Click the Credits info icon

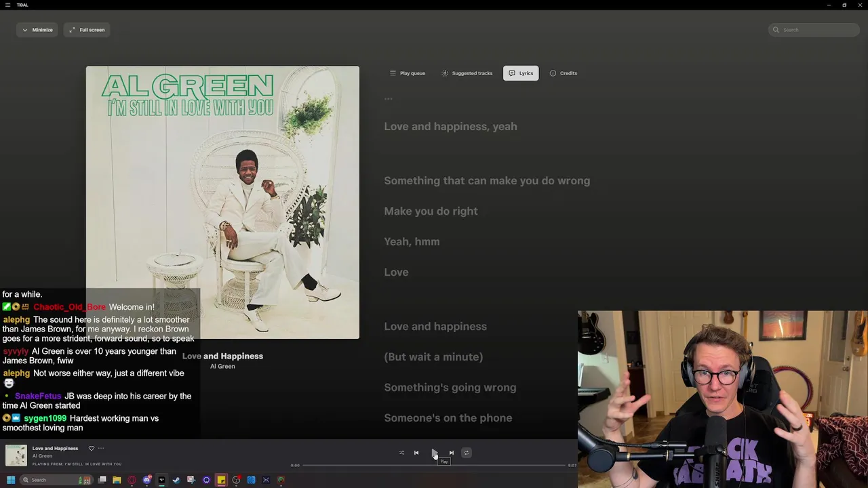tap(553, 73)
